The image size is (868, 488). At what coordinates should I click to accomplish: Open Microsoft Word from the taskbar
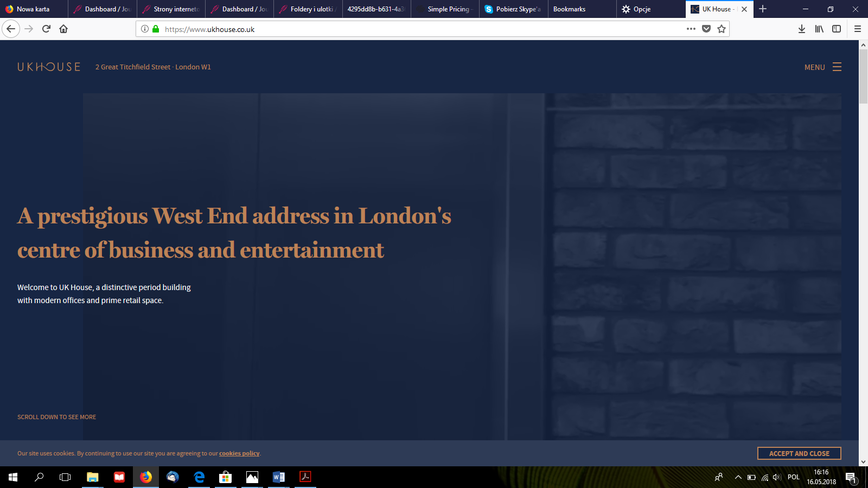click(x=279, y=477)
